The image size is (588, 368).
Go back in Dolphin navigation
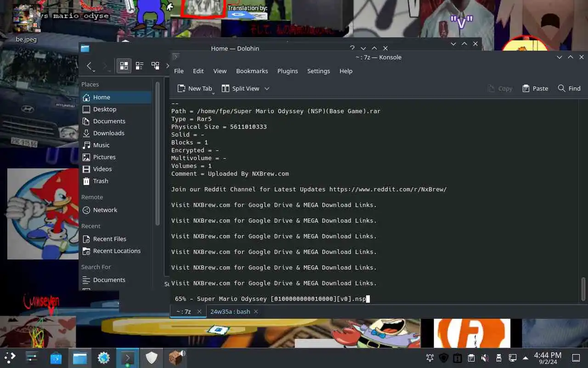(90, 66)
